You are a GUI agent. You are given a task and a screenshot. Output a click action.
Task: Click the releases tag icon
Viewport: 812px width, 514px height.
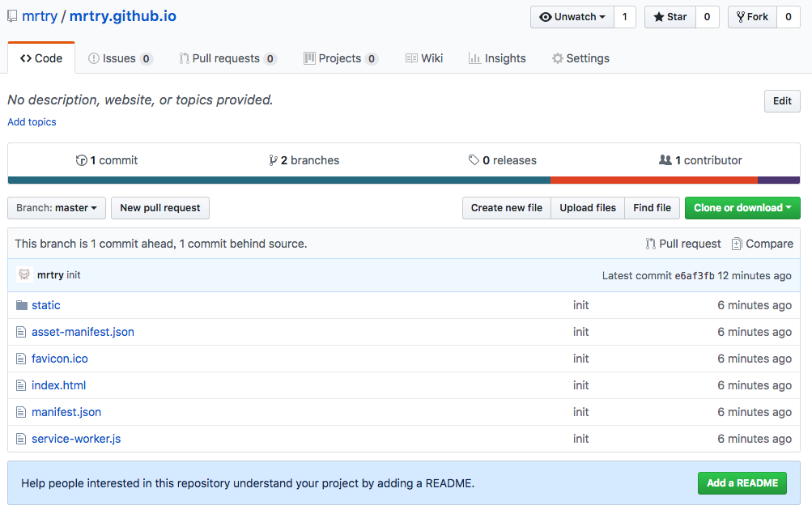474,160
